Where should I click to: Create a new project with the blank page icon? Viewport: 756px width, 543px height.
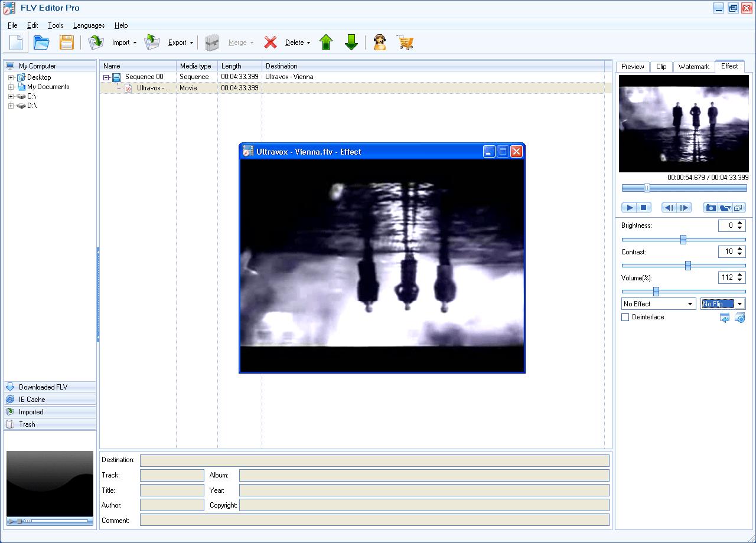[x=15, y=42]
